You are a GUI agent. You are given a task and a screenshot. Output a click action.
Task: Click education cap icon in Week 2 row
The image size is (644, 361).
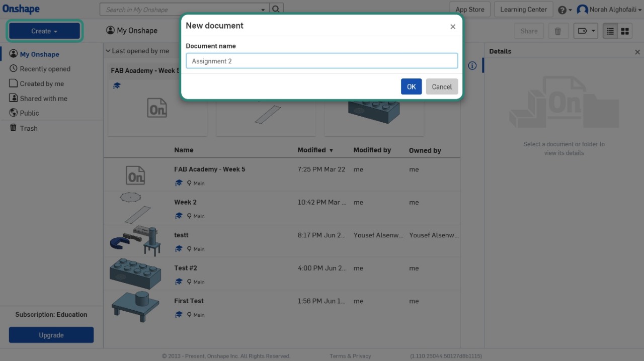[179, 216]
